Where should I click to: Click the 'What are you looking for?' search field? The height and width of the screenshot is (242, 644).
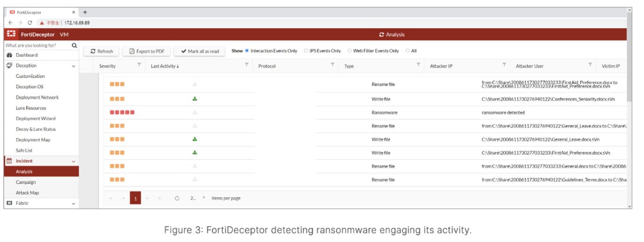click(37, 46)
